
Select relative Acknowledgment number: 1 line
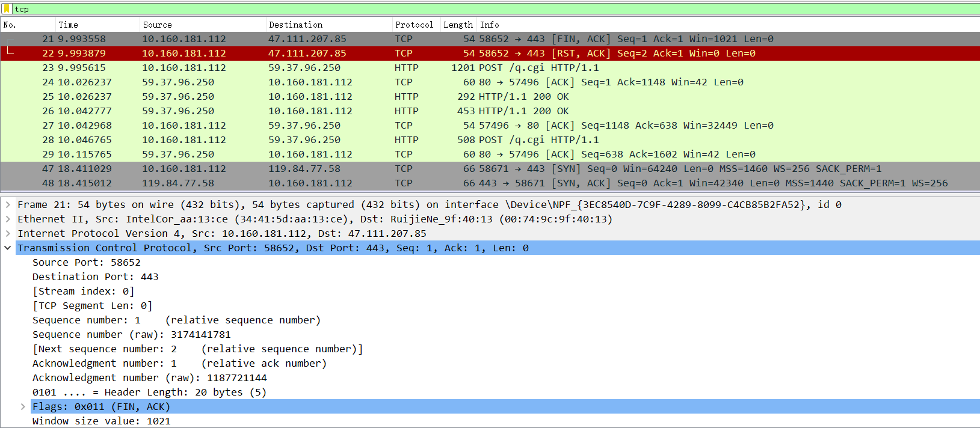tap(180, 363)
